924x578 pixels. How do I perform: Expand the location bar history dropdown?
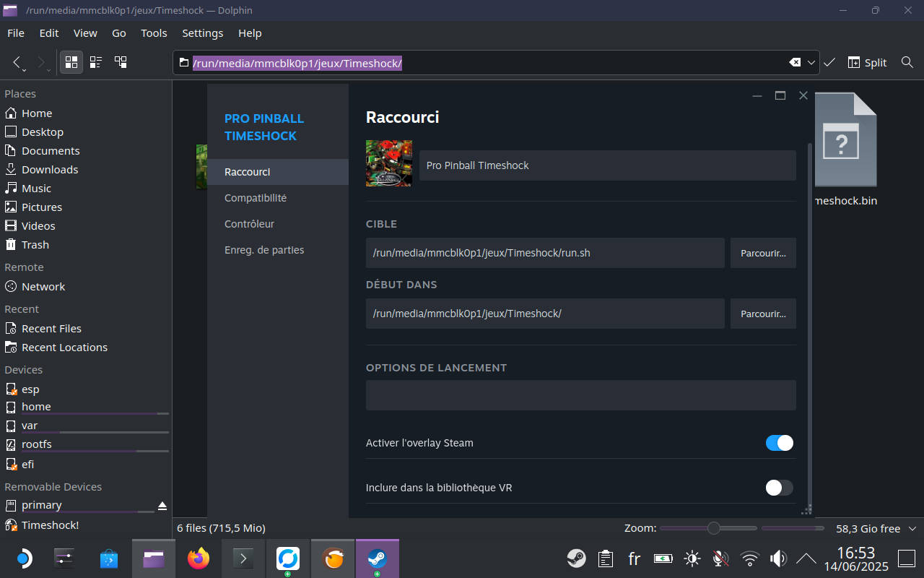tap(811, 63)
